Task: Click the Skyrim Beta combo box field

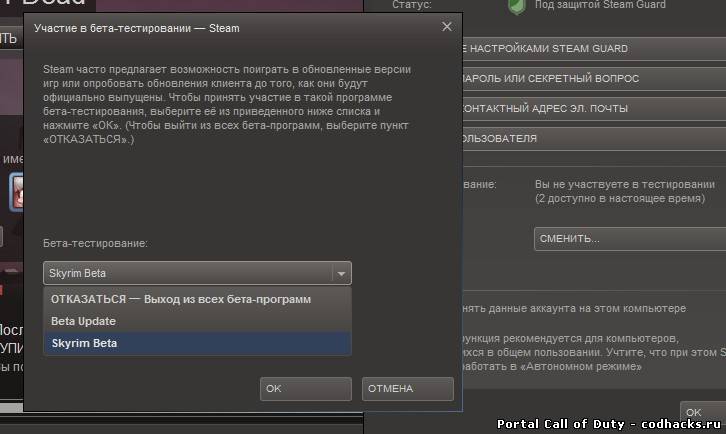Action: tap(197, 273)
